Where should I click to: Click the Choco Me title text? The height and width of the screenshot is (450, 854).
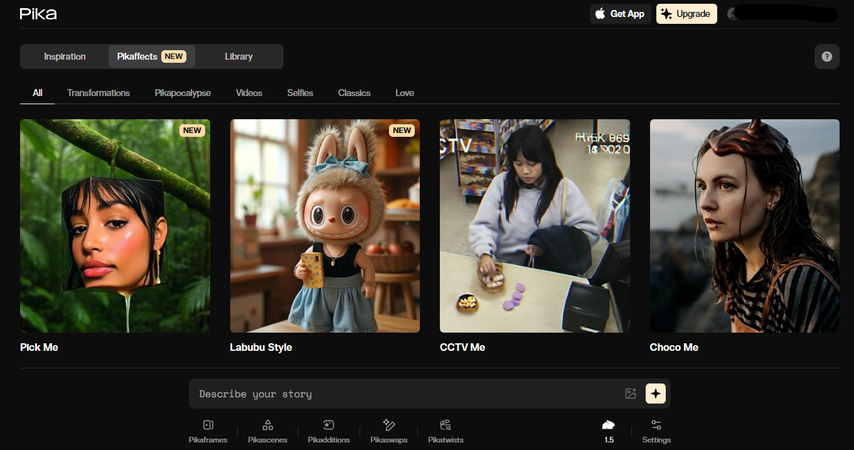pyautogui.click(x=674, y=348)
